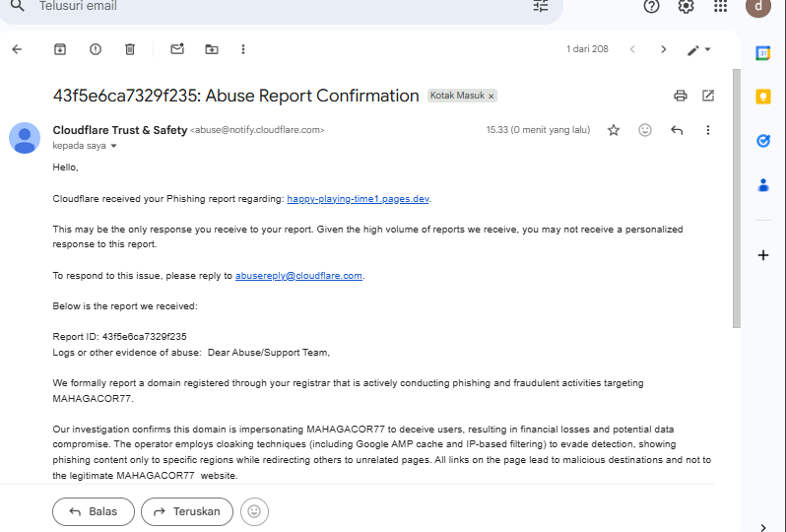786x532 pixels.
Task: Get add-ons with plus icon
Action: [x=763, y=255]
